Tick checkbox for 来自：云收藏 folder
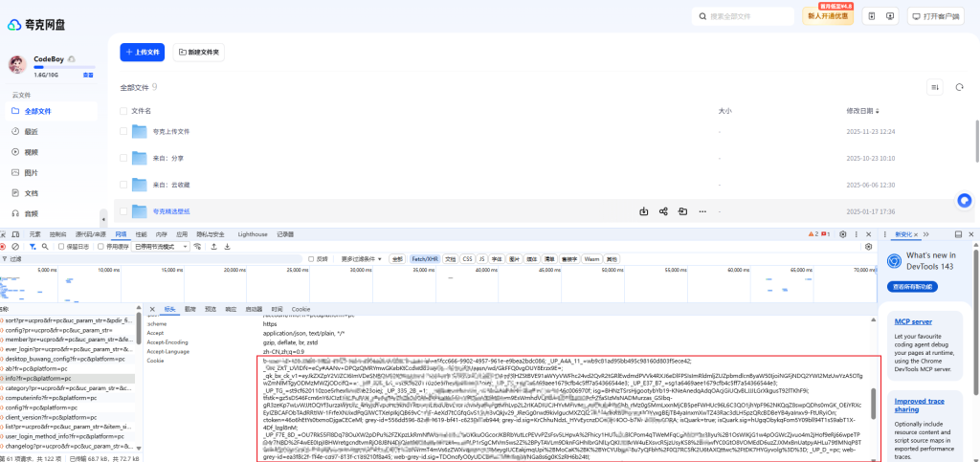980x462 pixels. [x=123, y=185]
